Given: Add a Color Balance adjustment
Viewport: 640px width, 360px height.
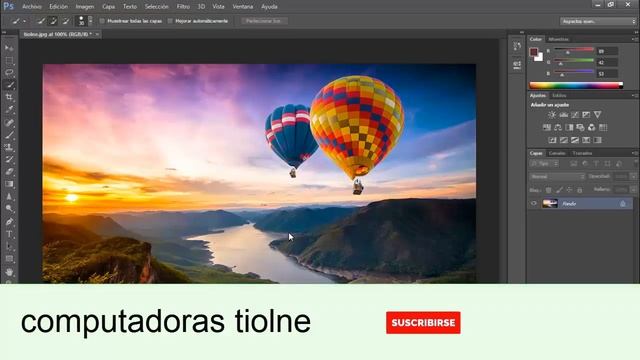Looking at the screenshot, I should click(x=558, y=127).
